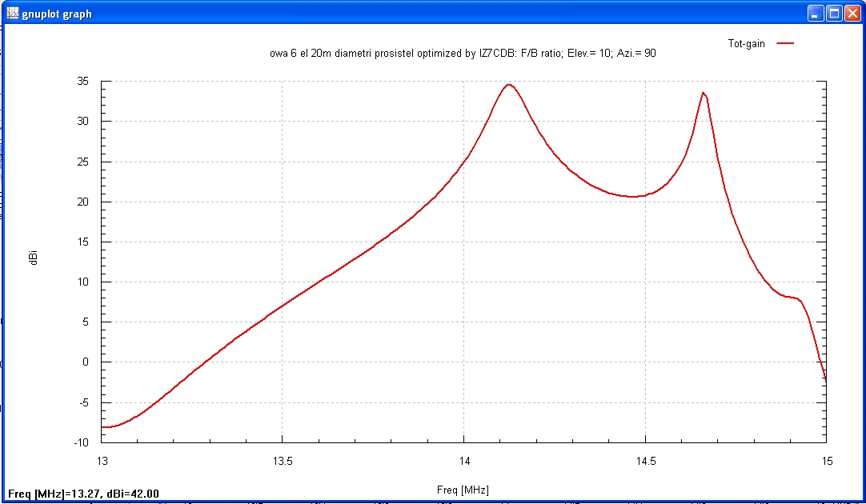This screenshot has width=866, height=504.
Task: Click the vertical "dBi" axis label
Action: 34,258
